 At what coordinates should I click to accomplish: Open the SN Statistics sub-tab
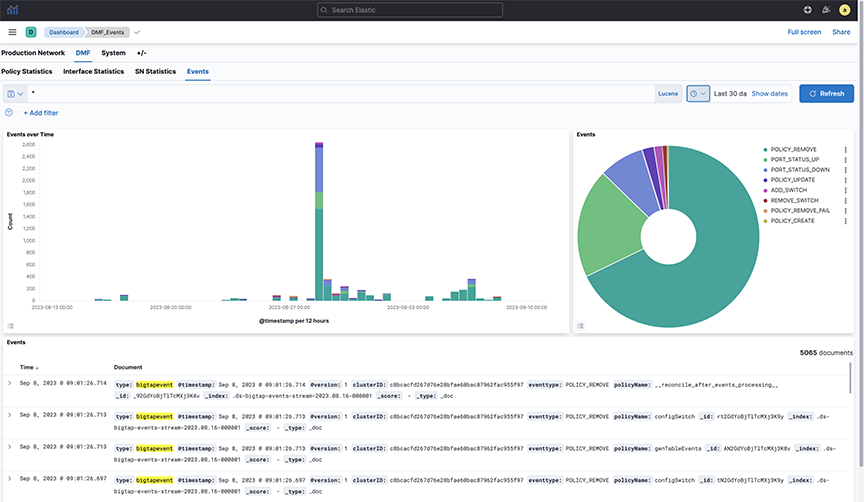(x=155, y=72)
